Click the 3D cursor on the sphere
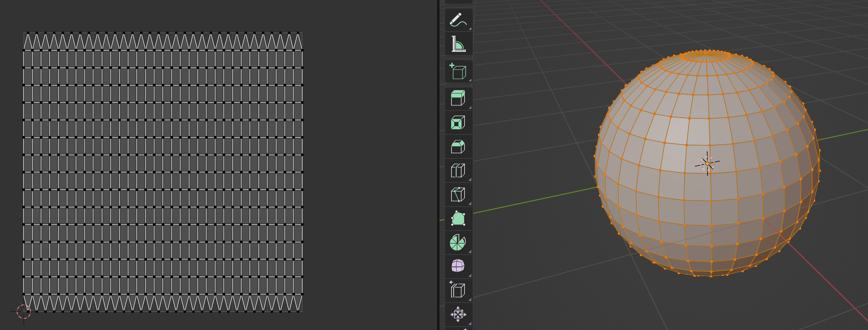Image resolution: width=868 pixels, height=330 pixels. coord(707,163)
